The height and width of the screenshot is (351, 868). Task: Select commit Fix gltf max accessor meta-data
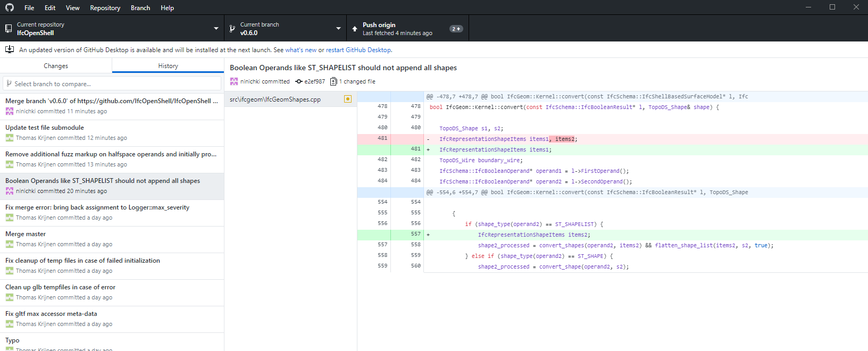(x=112, y=319)
